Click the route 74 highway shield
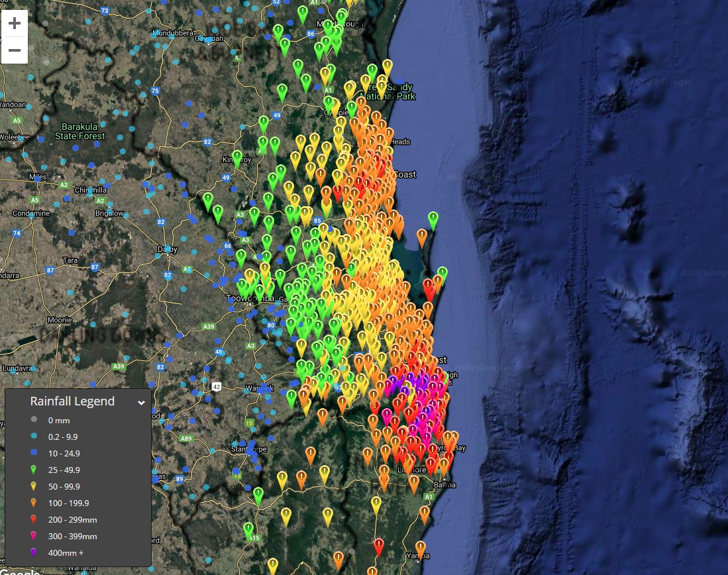The height and width of the screenshot is (575, 728). (17, 233)
